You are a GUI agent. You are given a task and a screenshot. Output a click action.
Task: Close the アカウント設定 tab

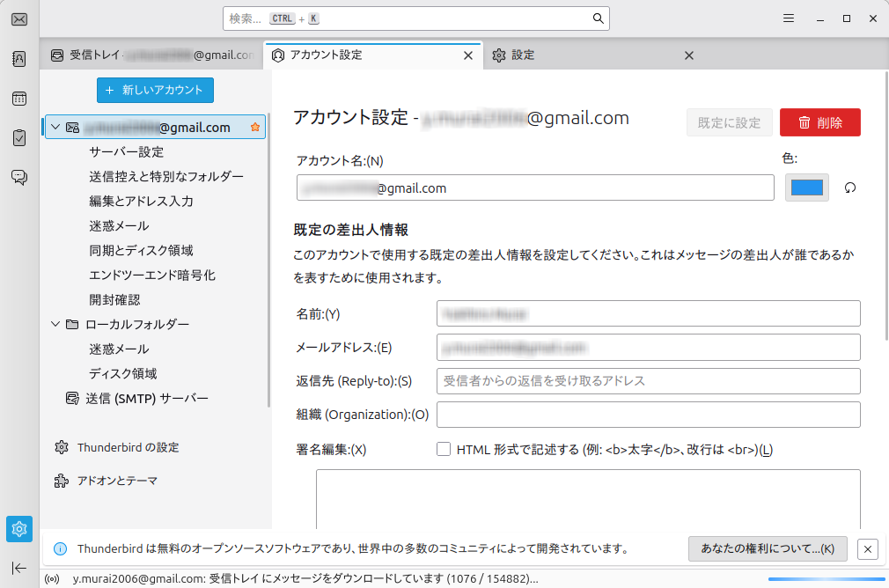pyautogui.click(x=468, y=55)
